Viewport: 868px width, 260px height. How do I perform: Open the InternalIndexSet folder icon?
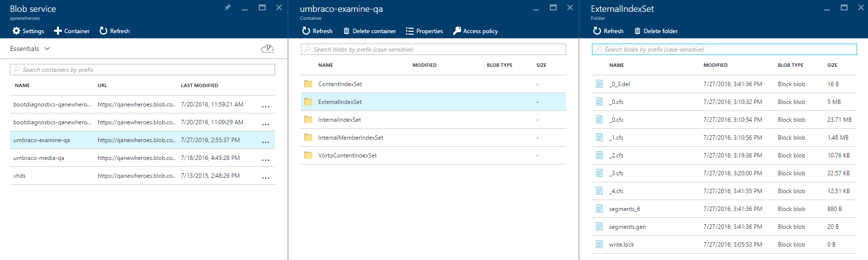308,119
